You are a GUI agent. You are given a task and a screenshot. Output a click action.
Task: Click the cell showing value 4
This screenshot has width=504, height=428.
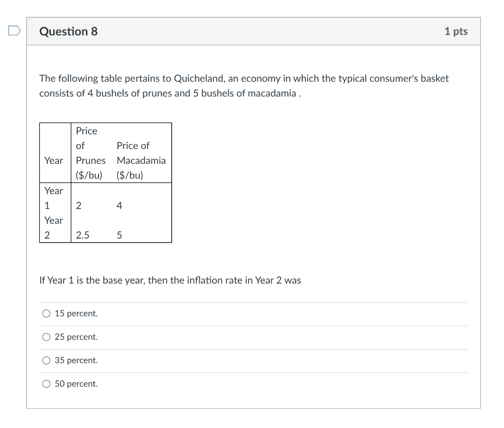pos(119,206)
